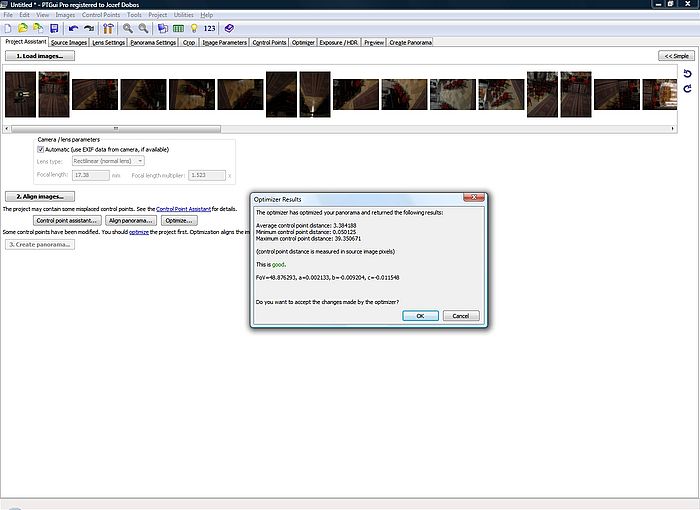Open the Utilities menu

(184, 16)
